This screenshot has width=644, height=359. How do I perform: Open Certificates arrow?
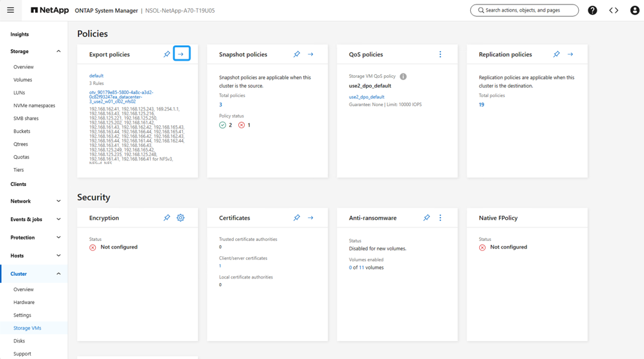310,218
